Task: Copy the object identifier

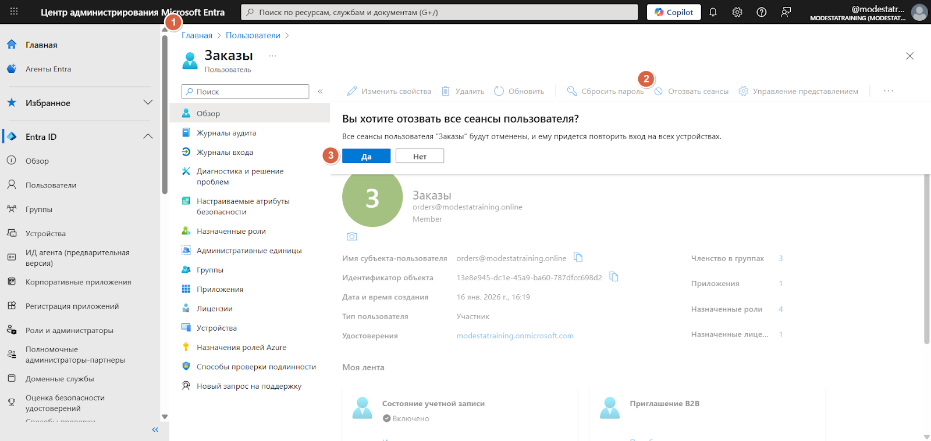Action: tap(614, 277)
